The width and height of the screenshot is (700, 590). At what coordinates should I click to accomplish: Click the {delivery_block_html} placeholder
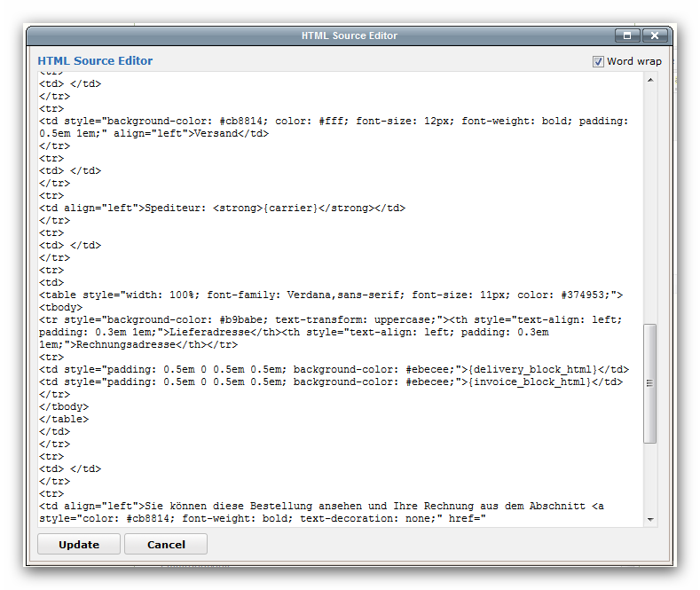point(532,370)
